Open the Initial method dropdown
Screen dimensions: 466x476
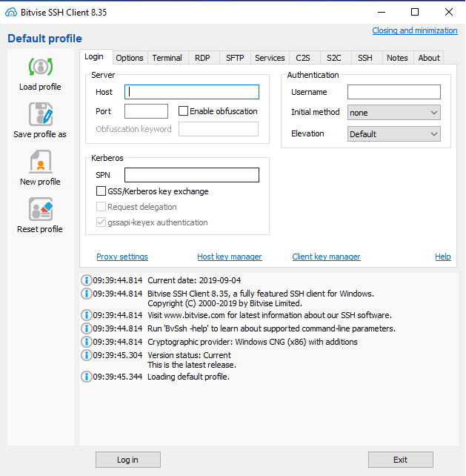point(394,113)
